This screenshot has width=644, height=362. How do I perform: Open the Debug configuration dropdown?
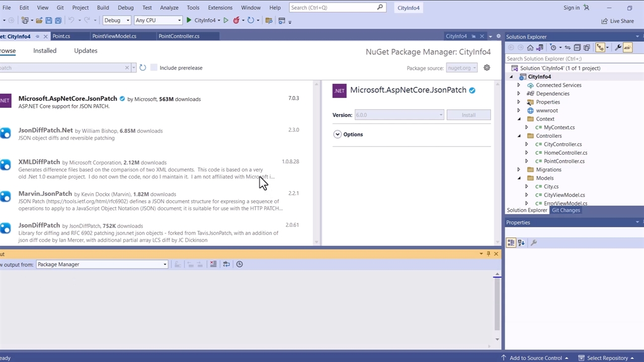(117, 21)
